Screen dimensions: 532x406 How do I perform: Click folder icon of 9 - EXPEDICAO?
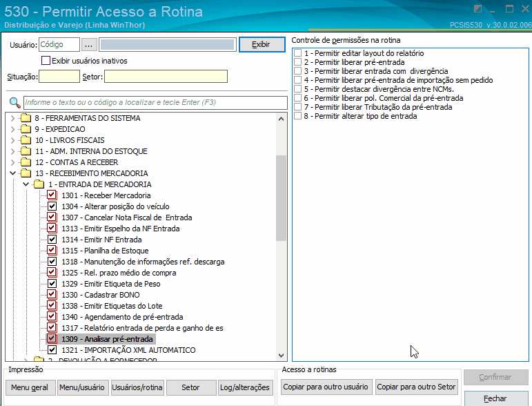(26, 129)
